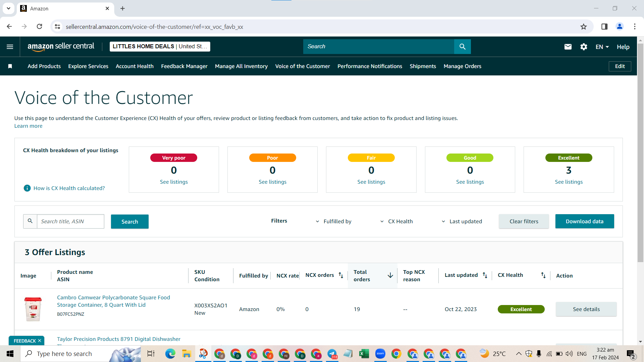Close the FEEDBACK tab with its X
This screenshot has height=362, width=644.
point(40,341)
